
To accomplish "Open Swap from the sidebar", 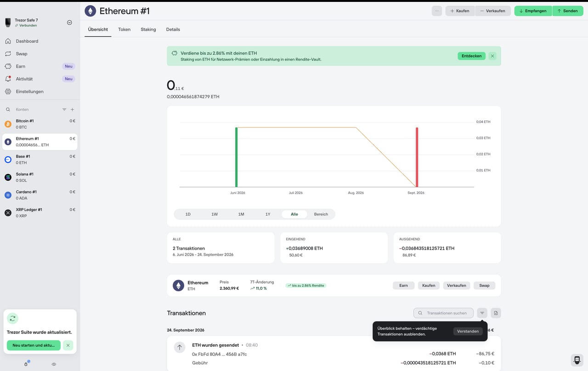I will pyautogui.click(x=40, y=54).
